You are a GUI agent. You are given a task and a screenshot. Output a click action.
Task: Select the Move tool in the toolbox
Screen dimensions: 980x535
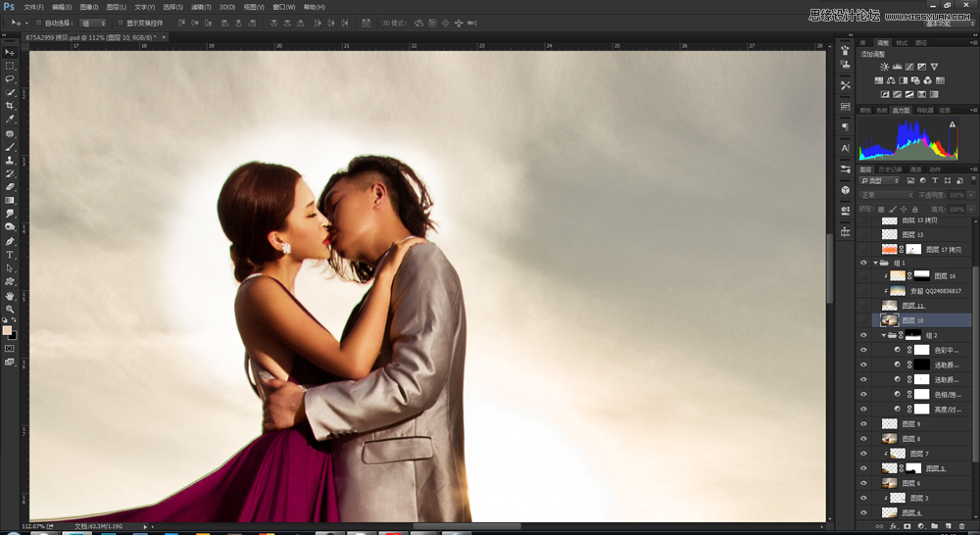pos(10,53)
